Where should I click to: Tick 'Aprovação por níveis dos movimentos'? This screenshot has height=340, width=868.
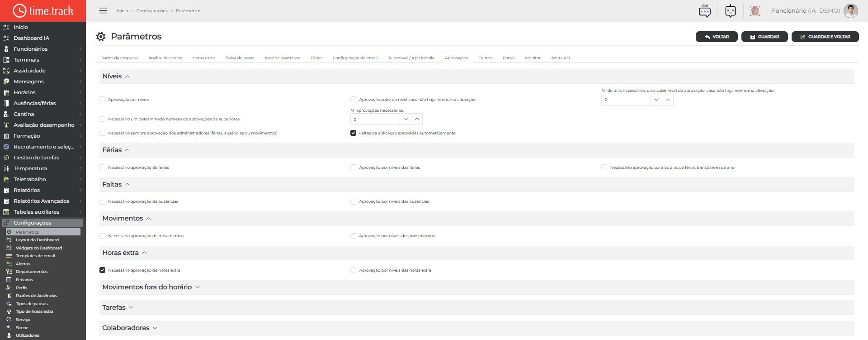coord(353,236)
